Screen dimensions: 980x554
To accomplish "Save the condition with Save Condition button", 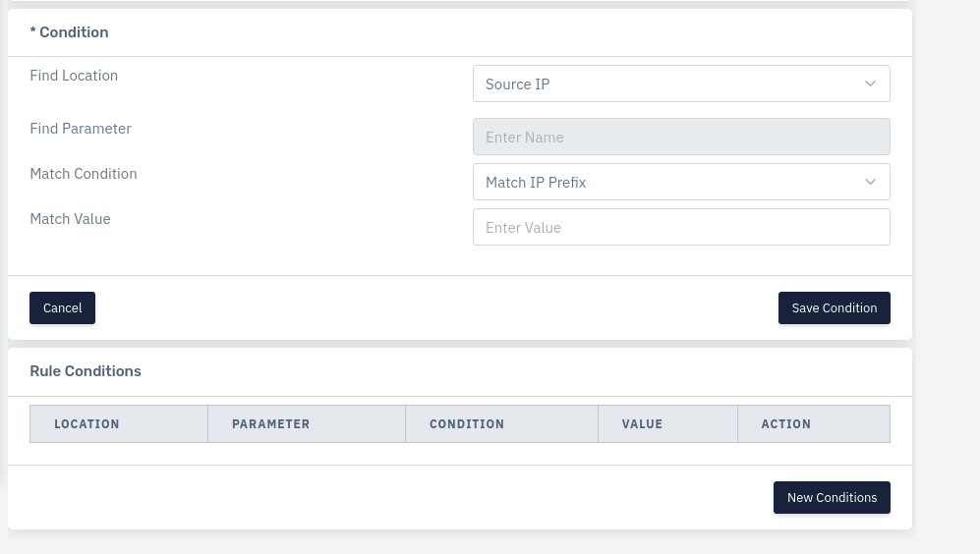I will pos(834,307).
